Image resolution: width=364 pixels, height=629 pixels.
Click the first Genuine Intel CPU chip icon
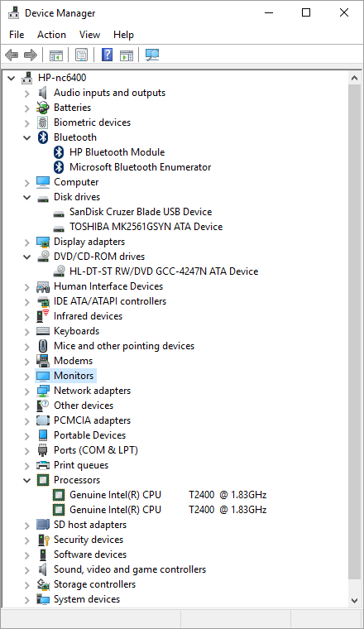pyautogui.click(x=59, y=495)
